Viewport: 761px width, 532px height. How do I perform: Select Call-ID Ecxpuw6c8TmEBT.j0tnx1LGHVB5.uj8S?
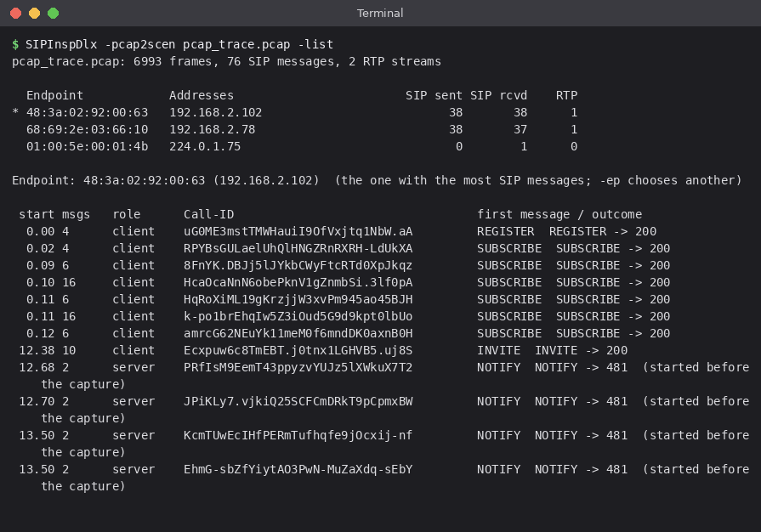pos(298,350)
